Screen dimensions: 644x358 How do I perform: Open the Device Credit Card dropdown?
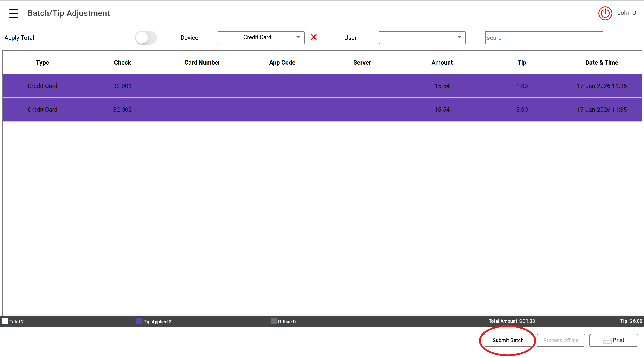[x=258, y=38]
